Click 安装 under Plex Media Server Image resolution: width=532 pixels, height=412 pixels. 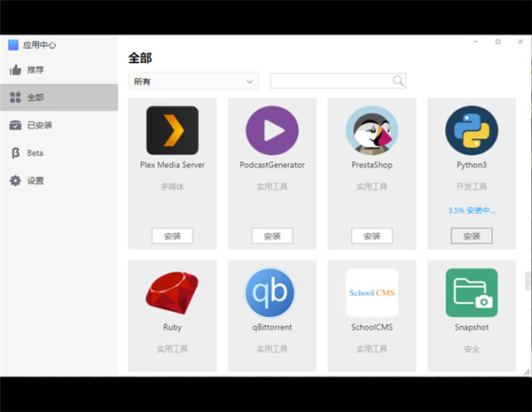point(172,236)
